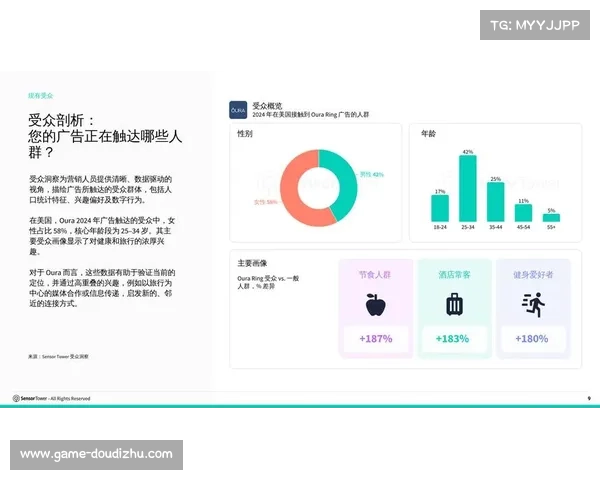Click subtitle 2024 年在美国接触到 Oura Ring 广告的人群
Image resolution: width=600 pixels, height=480 pixels.
(x=310, y=114)
